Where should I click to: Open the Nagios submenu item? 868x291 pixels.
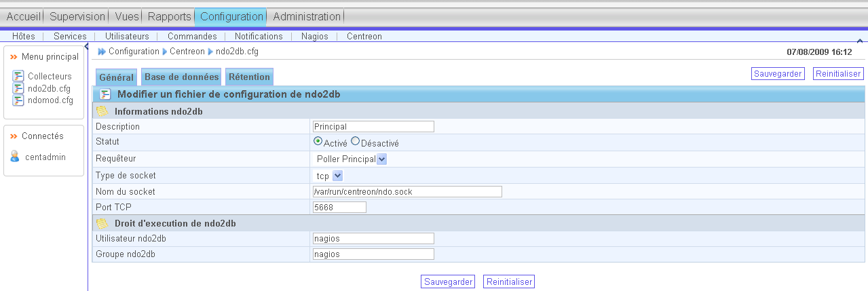coord(314,36)
